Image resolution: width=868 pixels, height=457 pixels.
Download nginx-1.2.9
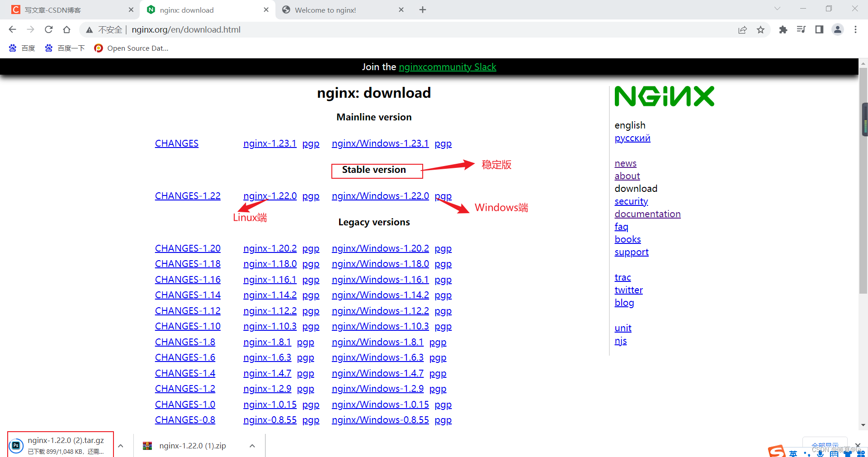(x=267, y=389)
